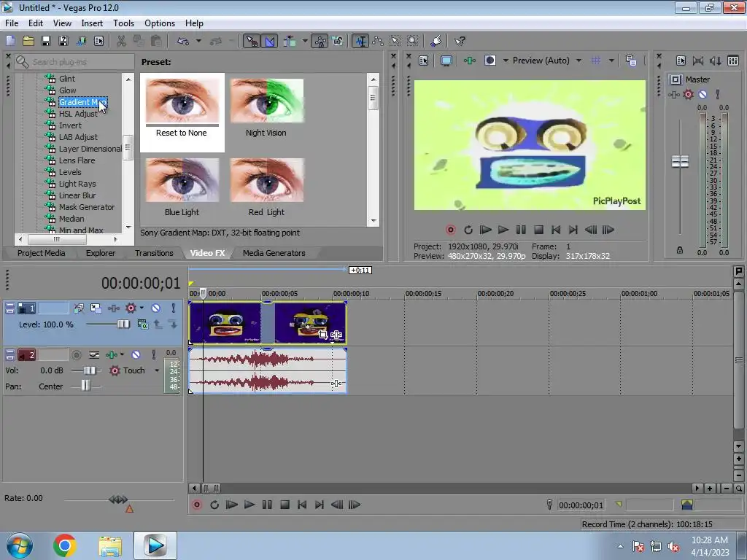Image resolution: width=747 pixels, height=560 pixels.
Task: Select Lens Flare in plug-in list
Action: pyautogui.click(x=77, y=160)
